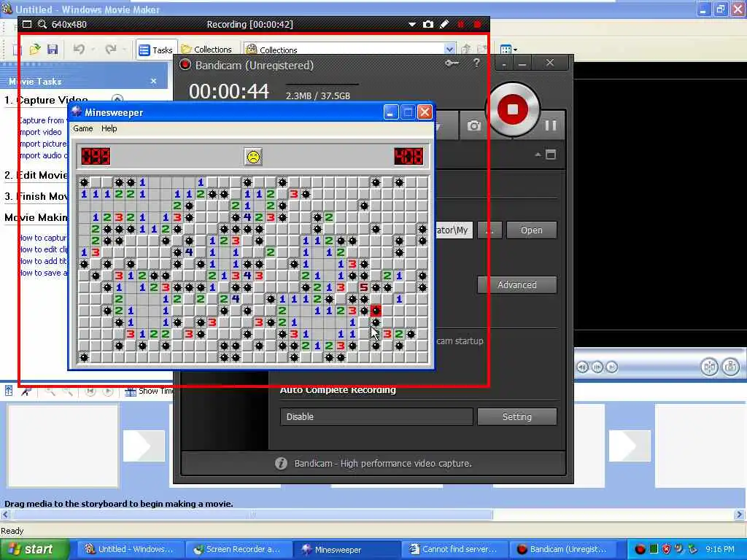
Task: Click the red shield security tray icon
Action: pos(667,549)
